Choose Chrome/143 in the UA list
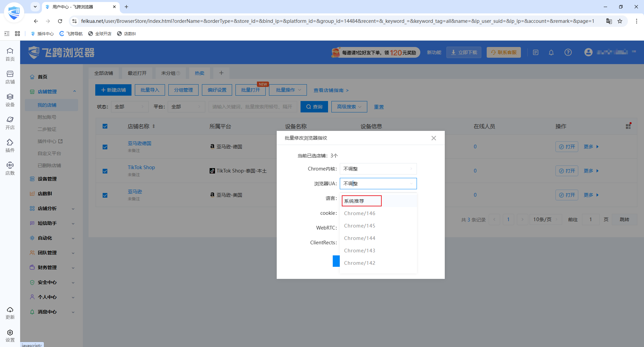 point(378,251)
